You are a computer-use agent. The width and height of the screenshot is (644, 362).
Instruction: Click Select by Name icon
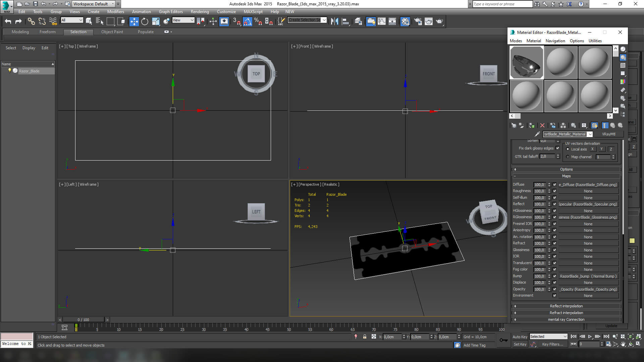click(x=99, y=21)
